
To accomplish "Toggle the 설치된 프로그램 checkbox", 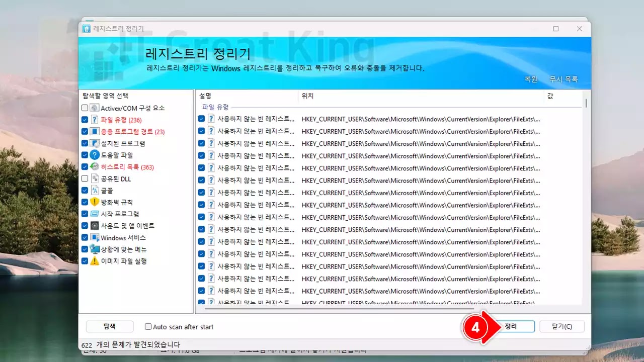I will click(85, 143).
